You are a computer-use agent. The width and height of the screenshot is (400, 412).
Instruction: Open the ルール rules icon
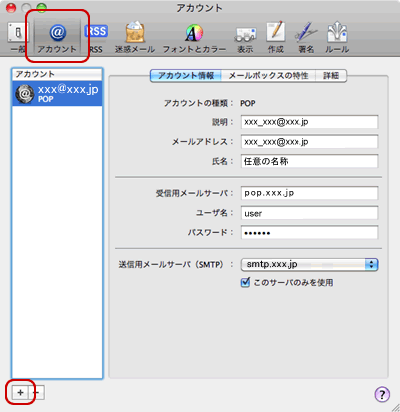tap(337, 38)
